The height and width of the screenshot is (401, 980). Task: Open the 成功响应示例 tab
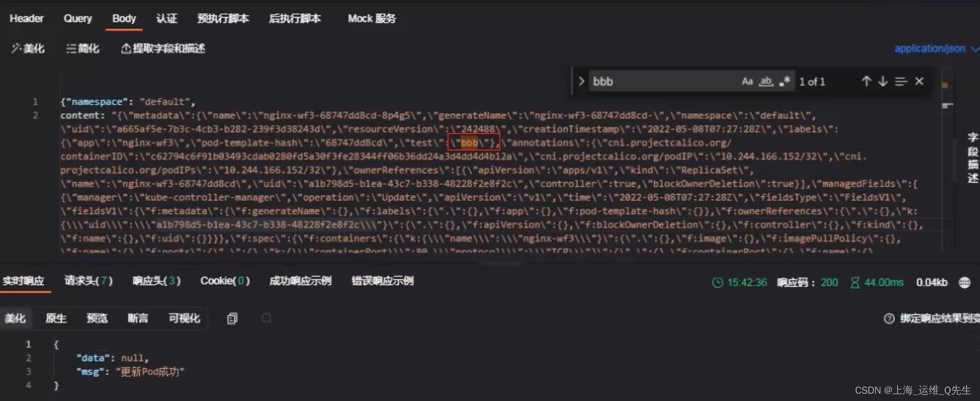pyautogui.click(x=300, y=281)
